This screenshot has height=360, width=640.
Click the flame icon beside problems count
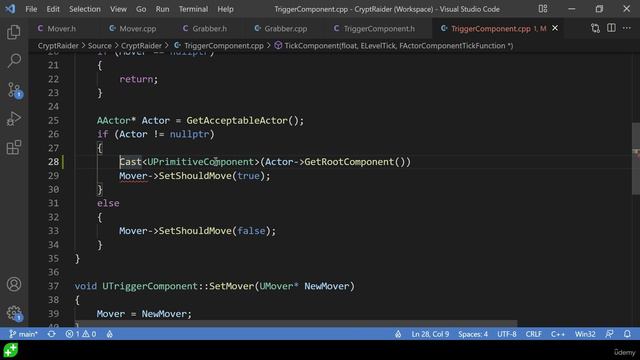coord(109,334)
